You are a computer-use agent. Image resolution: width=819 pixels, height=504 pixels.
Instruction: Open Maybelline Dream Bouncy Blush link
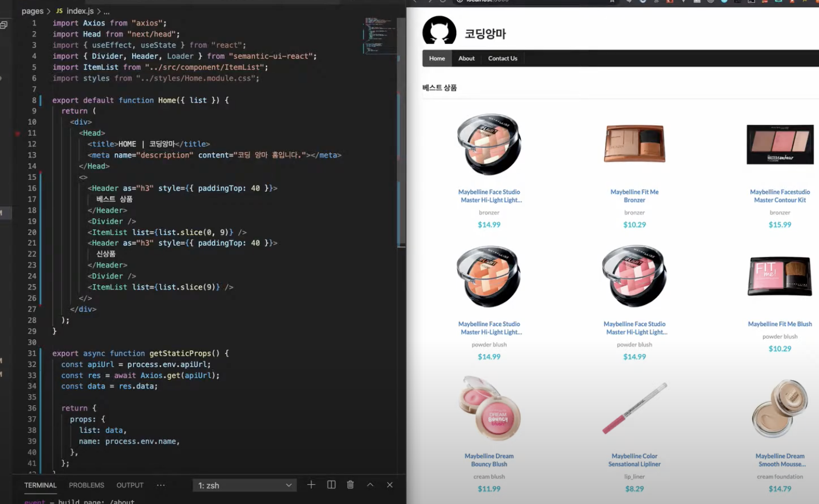(489, 460)
